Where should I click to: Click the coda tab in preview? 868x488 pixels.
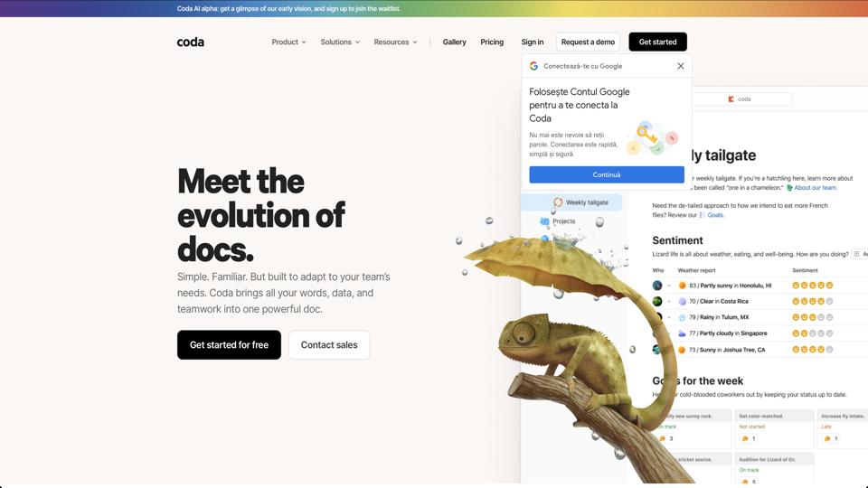(740, 99)
